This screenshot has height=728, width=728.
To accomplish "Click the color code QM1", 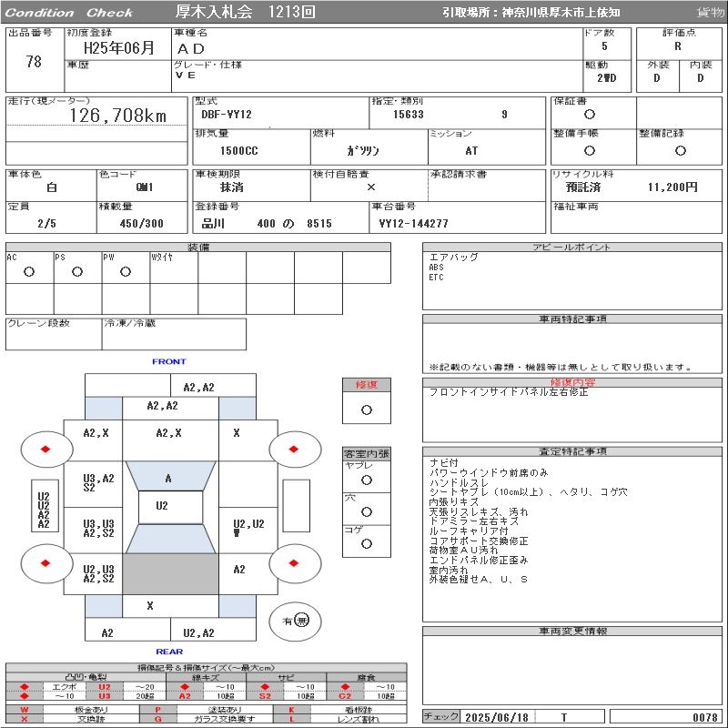I will 145,187.
